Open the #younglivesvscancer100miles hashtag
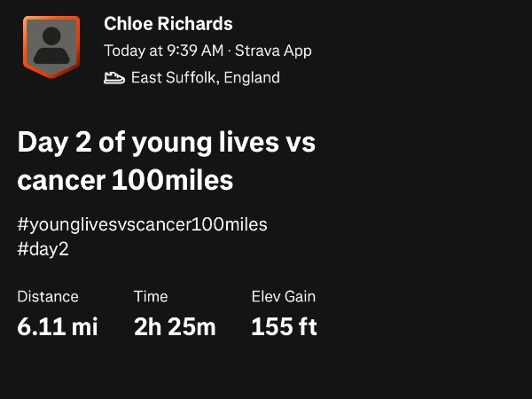532x399 pixels. [x=142, y=224]
